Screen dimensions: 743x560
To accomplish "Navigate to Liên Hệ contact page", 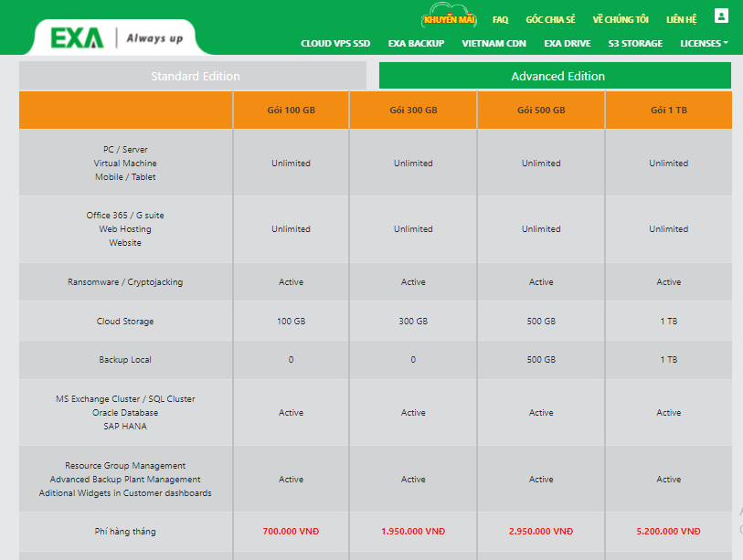I will tap(682, 19).
